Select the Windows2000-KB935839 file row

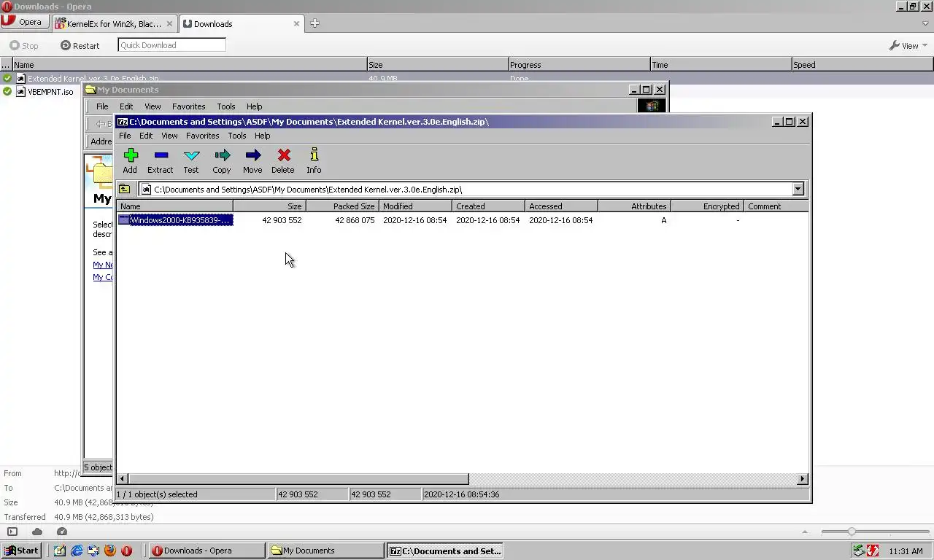(175, 220)
